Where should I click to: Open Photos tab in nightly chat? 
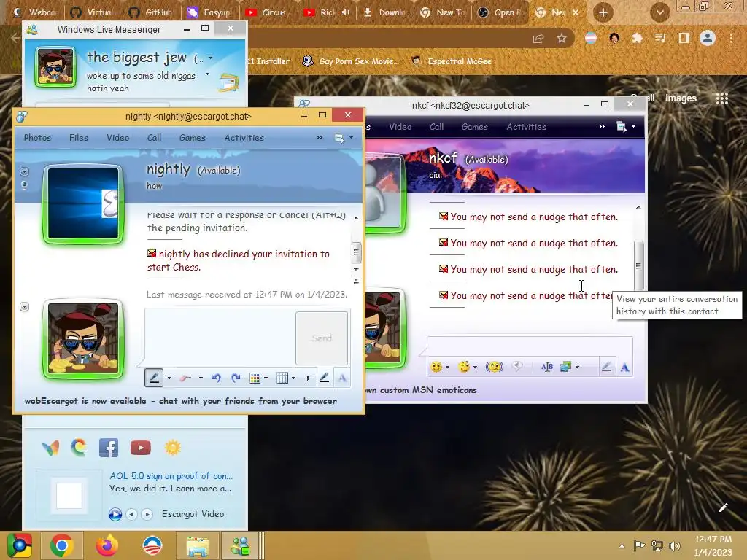pos(37,138)
